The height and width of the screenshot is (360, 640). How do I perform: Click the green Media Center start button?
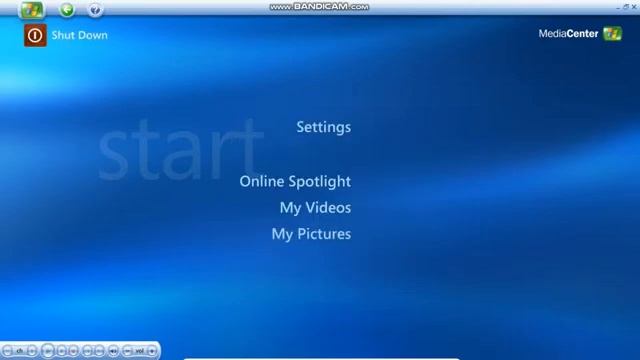coord(32,10)
